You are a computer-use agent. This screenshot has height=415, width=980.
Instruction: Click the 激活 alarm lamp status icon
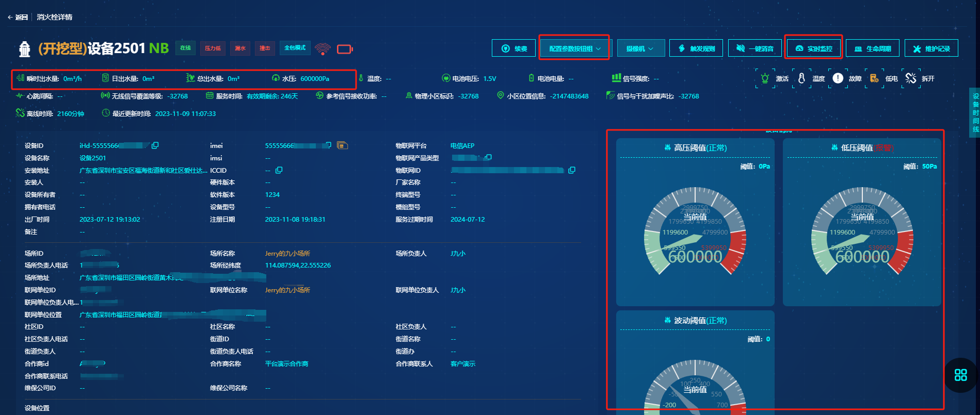coord(765,78)
